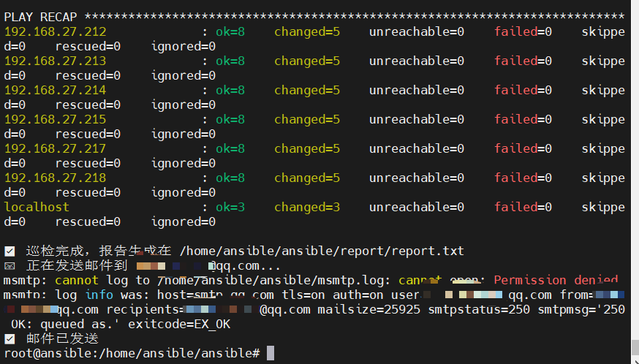Click changed=3 in the localhost row
Image resolution: width=639 pixels, height=364 pixels.
307,207
